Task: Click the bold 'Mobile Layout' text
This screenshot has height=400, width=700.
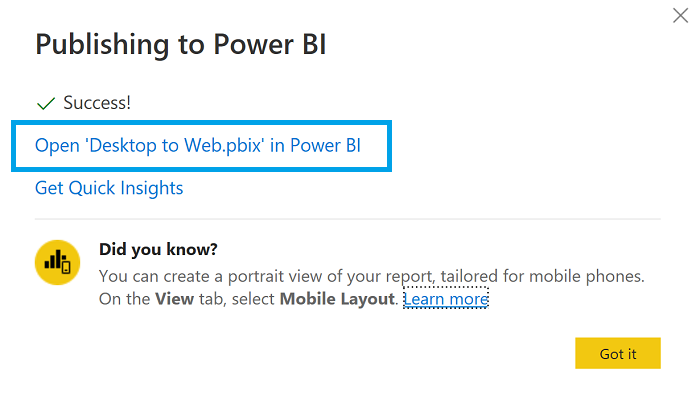Action: (337, 299)
